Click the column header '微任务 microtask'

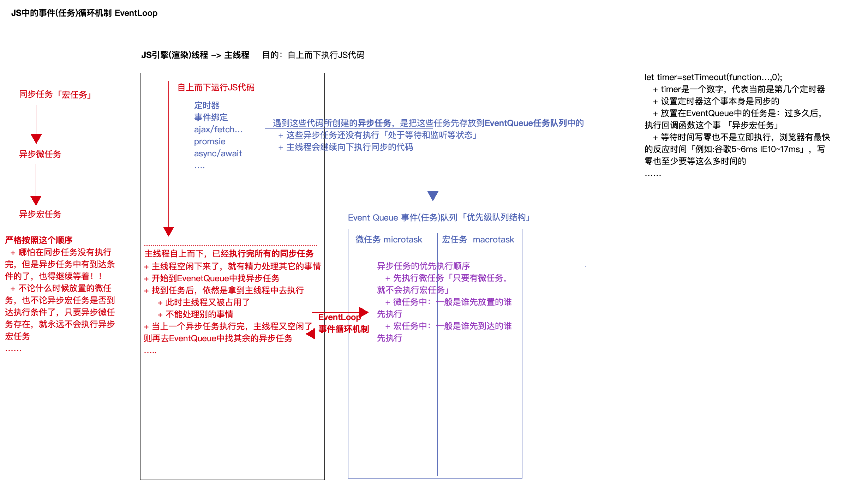[x=389, y=239]
